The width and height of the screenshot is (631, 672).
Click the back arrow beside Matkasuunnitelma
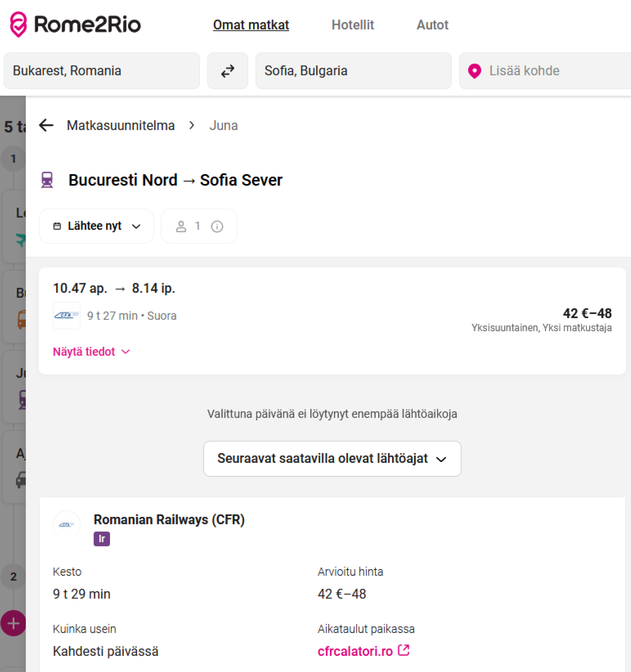pos(46,125)
